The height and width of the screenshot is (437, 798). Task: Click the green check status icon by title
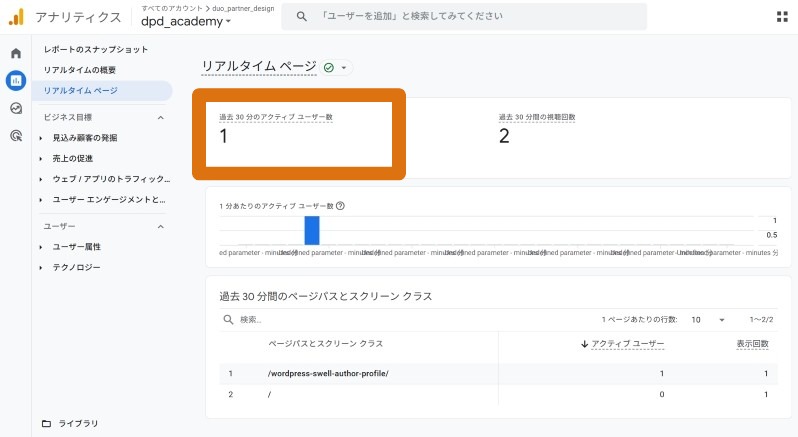click(328, 67)
